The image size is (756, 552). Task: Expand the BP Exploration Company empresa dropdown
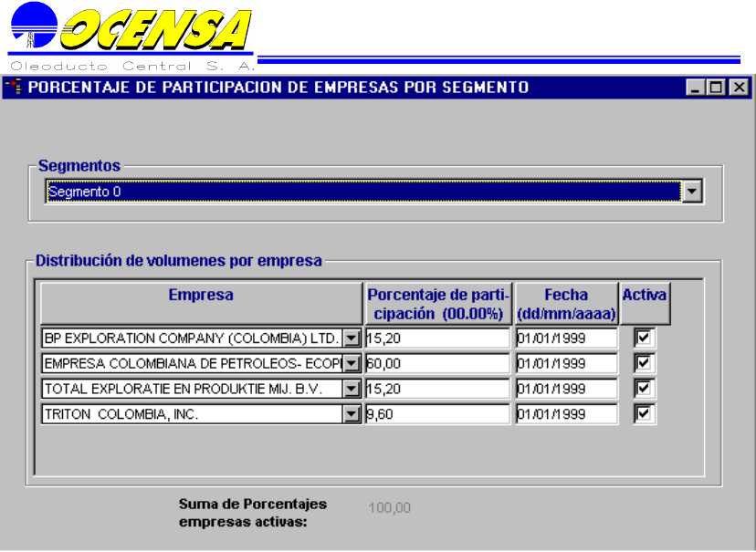click(x=352, y=338)
